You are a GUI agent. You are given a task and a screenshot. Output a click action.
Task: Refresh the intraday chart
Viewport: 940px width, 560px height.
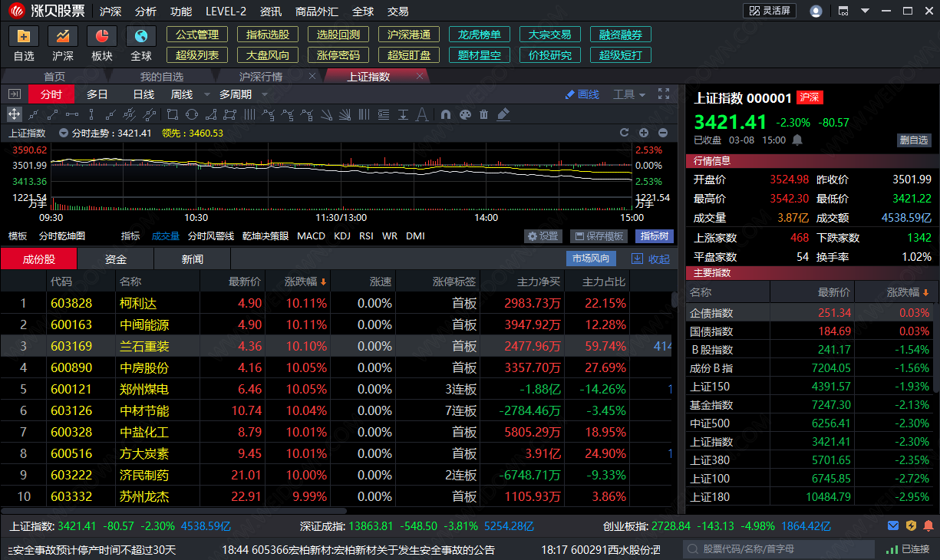tap(625, 133)
